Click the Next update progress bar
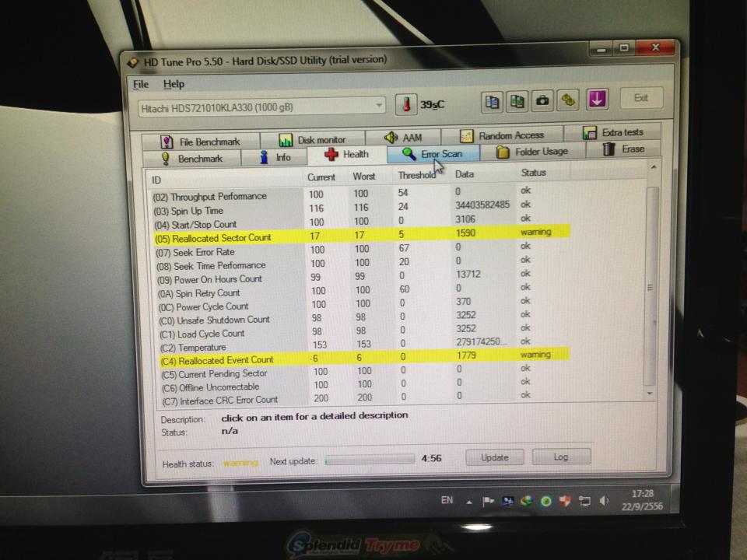The height and width of the screenshot is (560, 747). pyautogui.click(x=369, y=460)
